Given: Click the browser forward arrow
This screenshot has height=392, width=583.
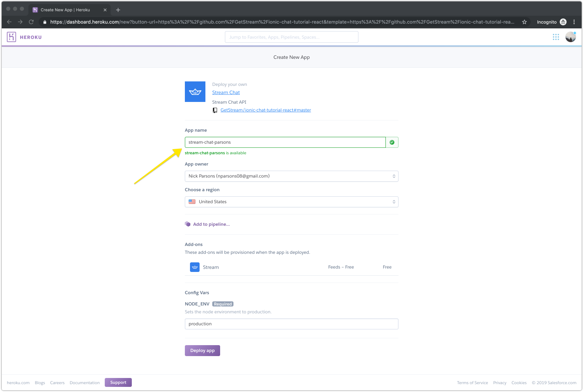Looking at the screenshot, I should pyautogui.click(x=20, y=22).
